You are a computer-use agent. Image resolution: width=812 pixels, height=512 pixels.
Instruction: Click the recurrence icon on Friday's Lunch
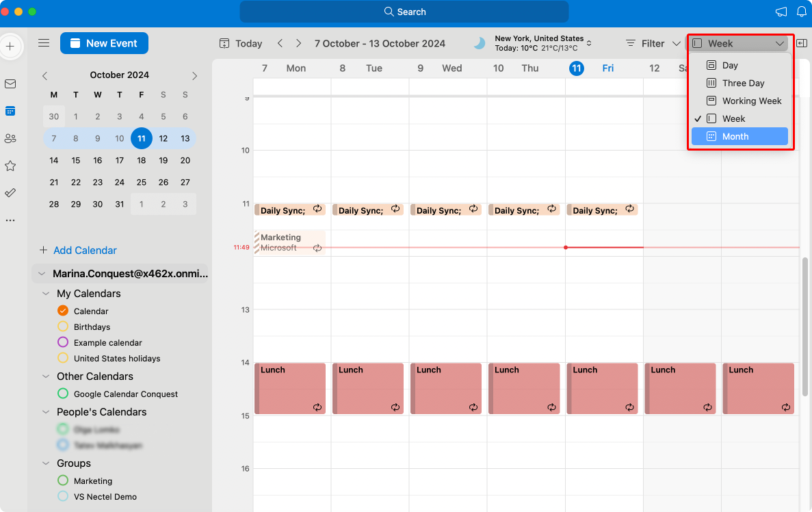point(630,407)
